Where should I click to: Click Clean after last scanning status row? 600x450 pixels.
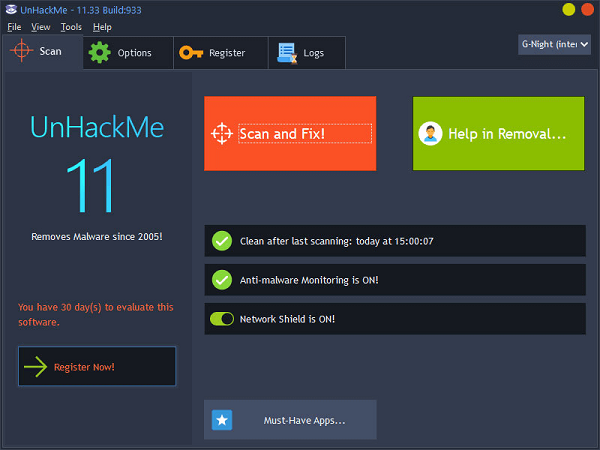[395, 241]
